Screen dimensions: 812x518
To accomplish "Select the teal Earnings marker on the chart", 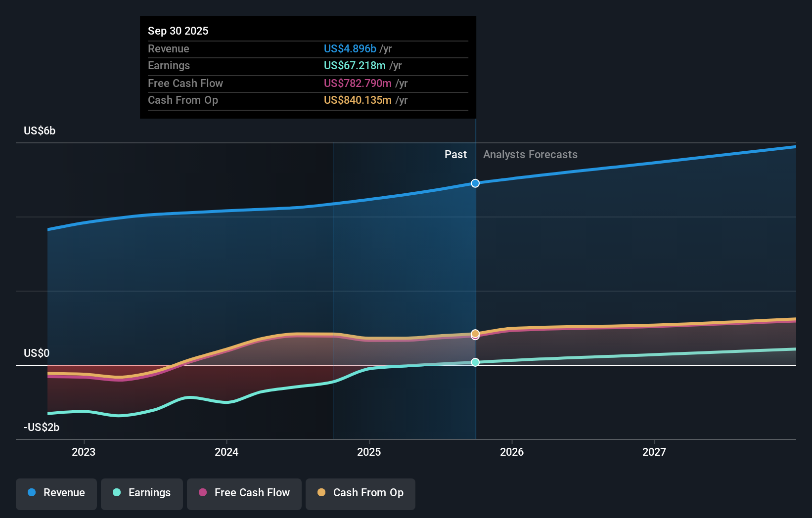I will 475,362.
